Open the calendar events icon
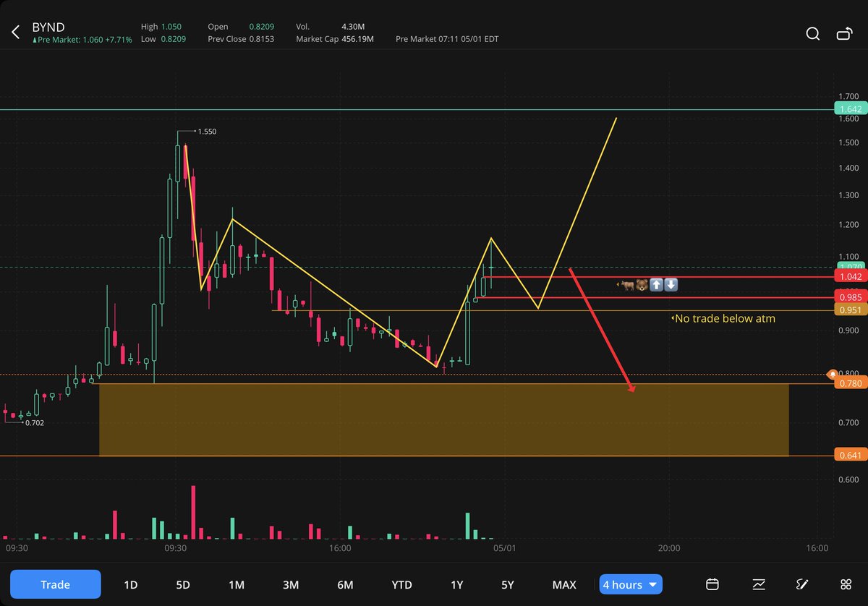 tap(712, 584)
